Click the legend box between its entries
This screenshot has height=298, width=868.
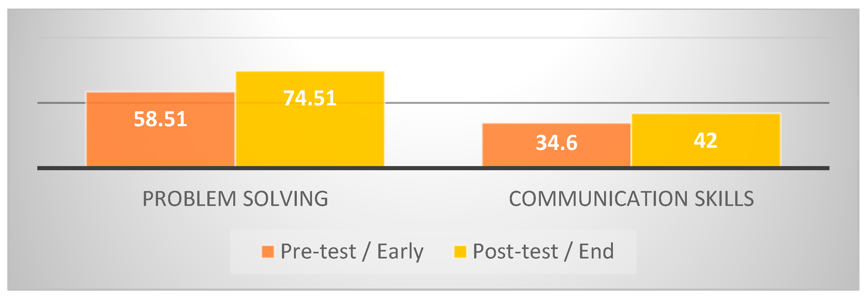pyautogui.click(x=438, y=251)
